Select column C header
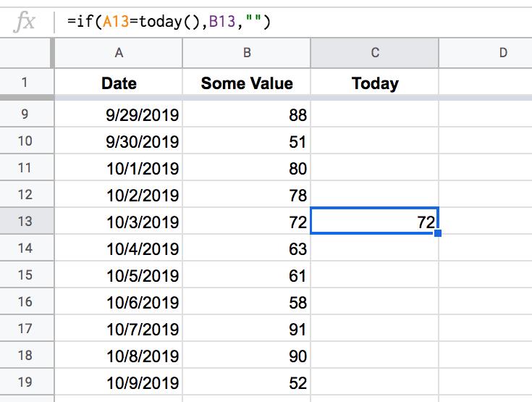Image resolution: width=532 pixels, height=402 pixels. (x=375, y=53)
